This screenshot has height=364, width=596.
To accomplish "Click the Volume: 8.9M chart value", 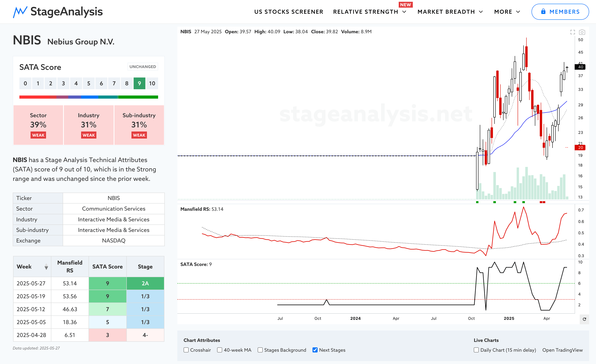I will click(x=356, y=32).
